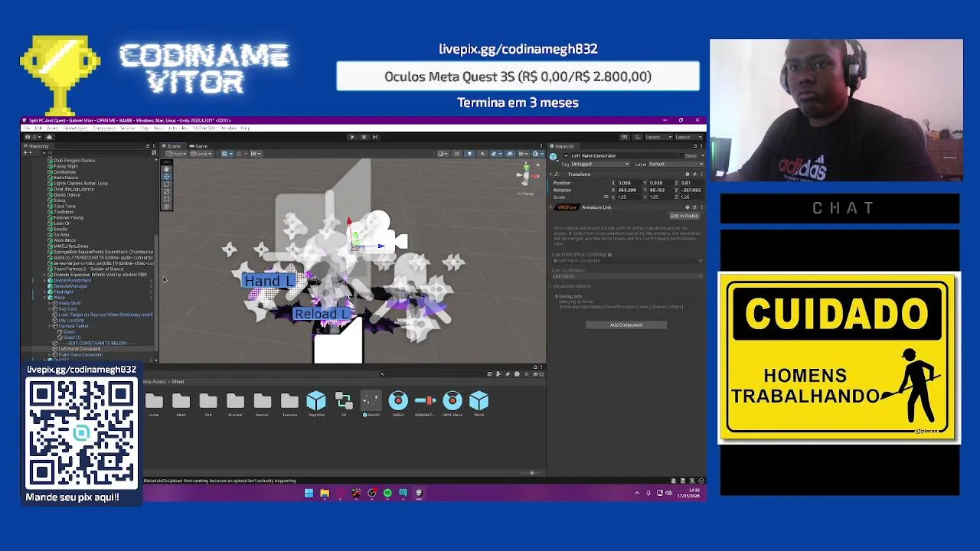The image size is (980, 551).
Task: Collapse the Wasp object in Hierarchy
Action: click(44, 298)
